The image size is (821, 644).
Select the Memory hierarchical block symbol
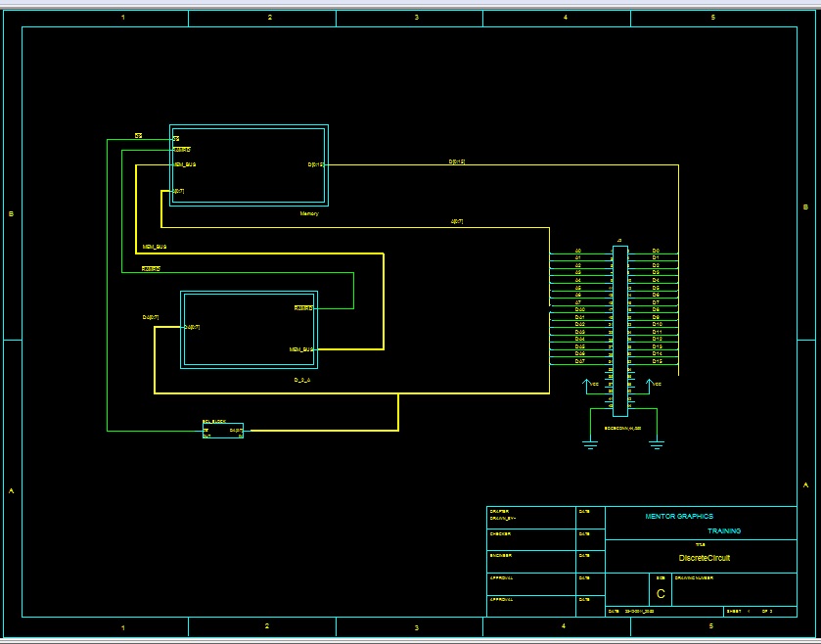[x=249, y=165]
